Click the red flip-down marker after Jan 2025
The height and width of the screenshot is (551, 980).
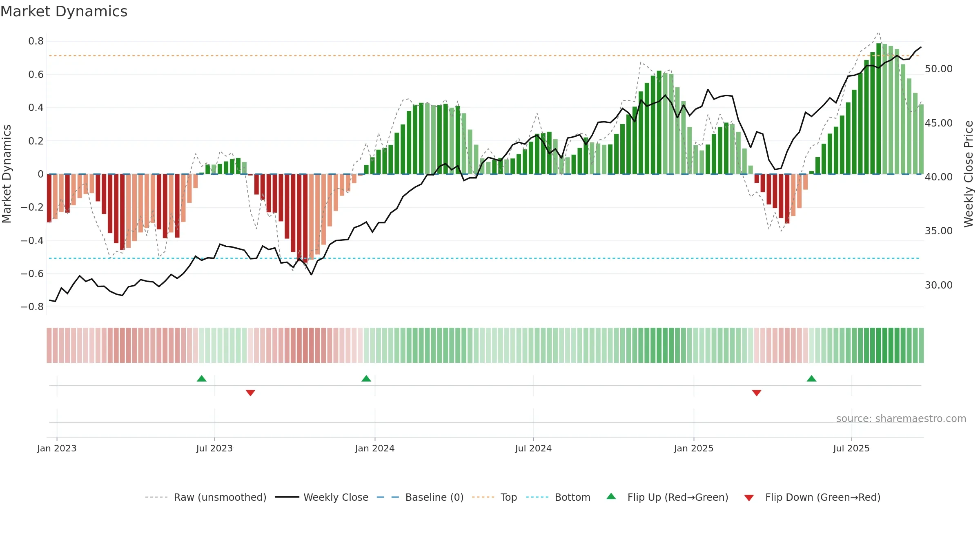757,393
